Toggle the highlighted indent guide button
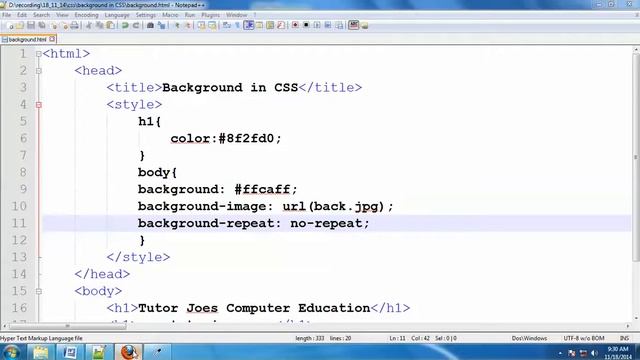 pos(249,25)
